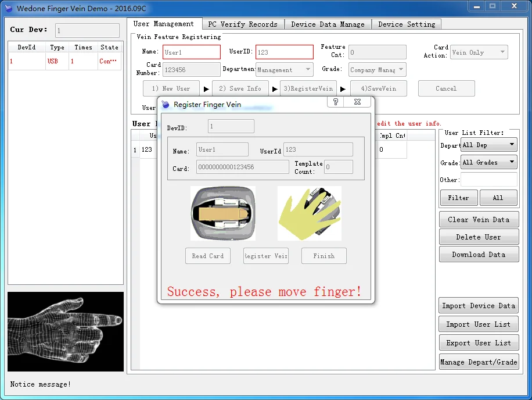Click the Other filter text field
Viewport: 532px width, 400px height.
488,180
